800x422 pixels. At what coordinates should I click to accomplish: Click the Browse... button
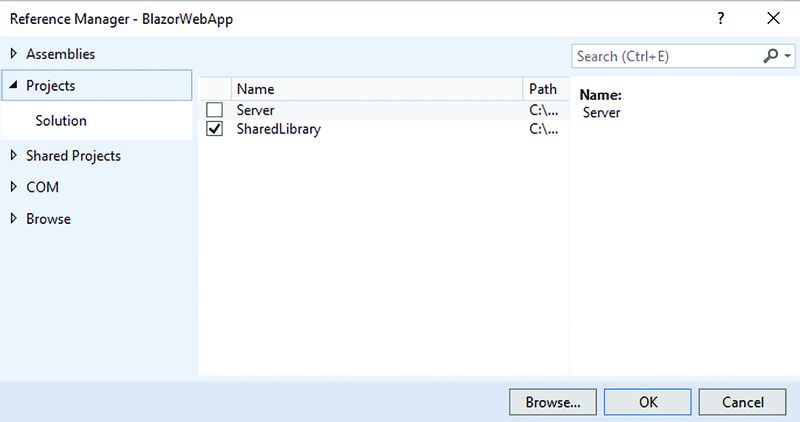pos(553,402)
